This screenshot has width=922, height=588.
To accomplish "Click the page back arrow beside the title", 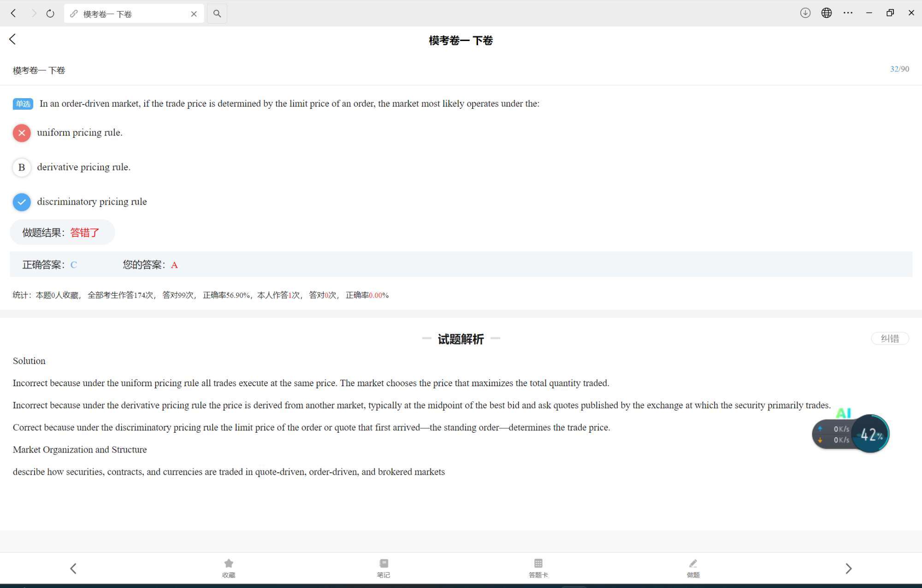I will coord(12,40).
